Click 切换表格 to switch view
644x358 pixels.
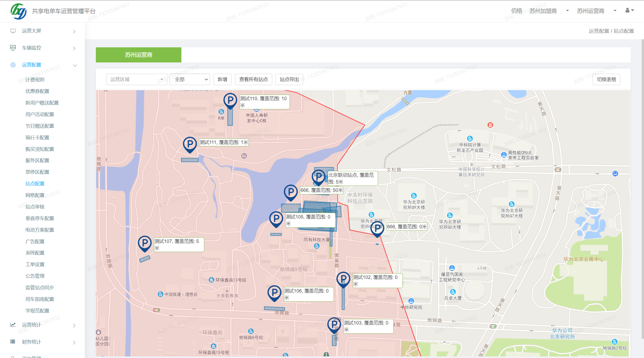tap(606, 80)
